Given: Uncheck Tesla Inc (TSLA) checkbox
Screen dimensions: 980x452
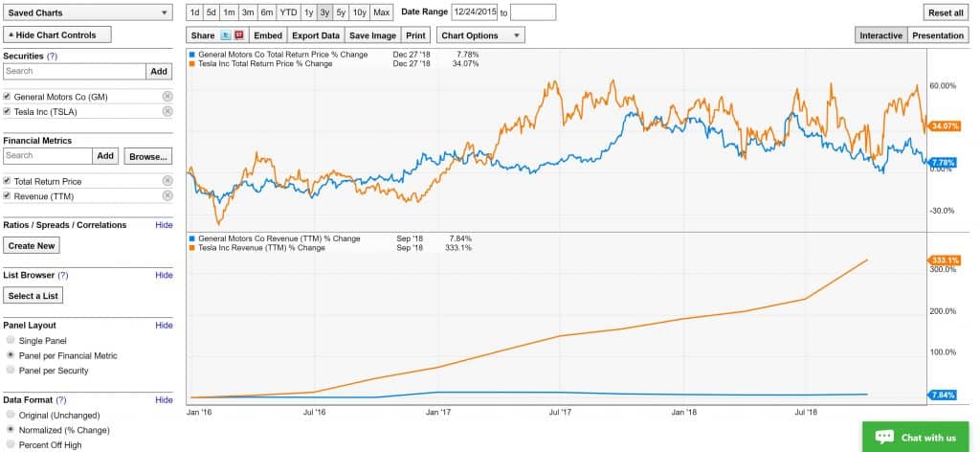Looking at the screenshot, I should pos(7,111).
